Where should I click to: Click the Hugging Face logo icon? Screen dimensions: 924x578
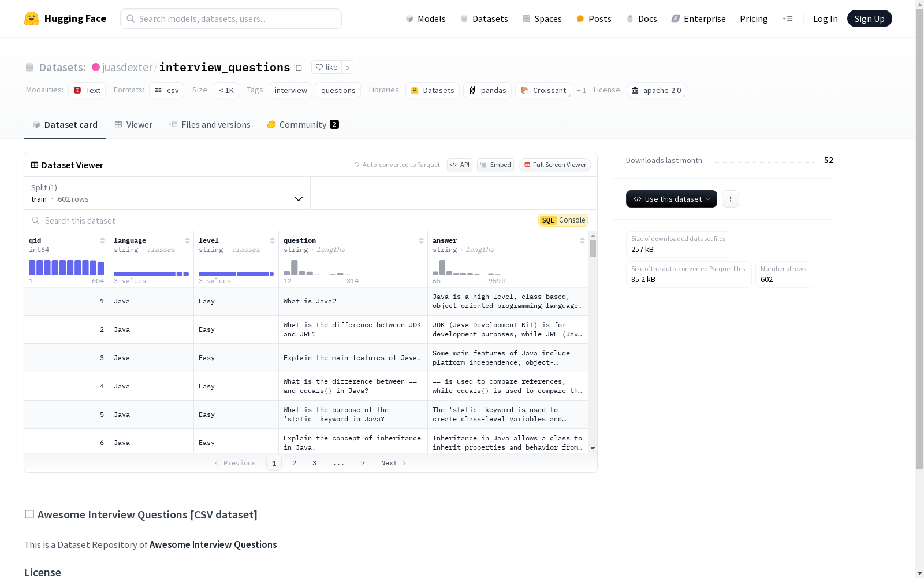(32, 18)
